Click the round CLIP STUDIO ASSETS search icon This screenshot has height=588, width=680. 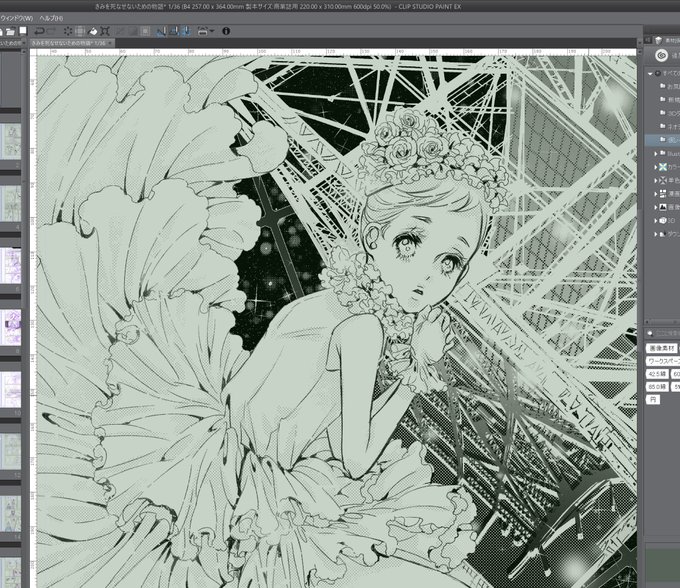661,56
